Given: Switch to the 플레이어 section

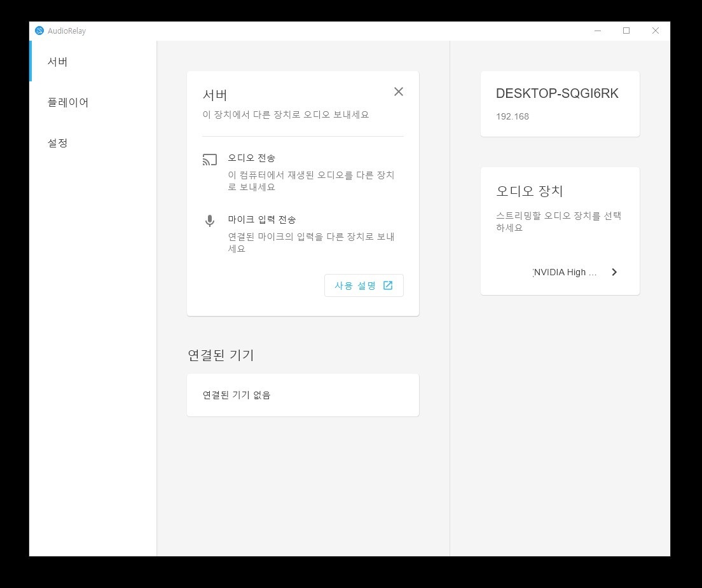Looking at the screenshot, I should tap(69, 102).
